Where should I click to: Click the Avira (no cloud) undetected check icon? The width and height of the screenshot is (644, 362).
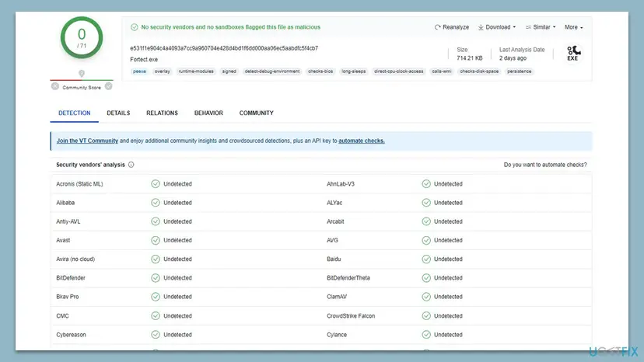[x=156, y=259]
